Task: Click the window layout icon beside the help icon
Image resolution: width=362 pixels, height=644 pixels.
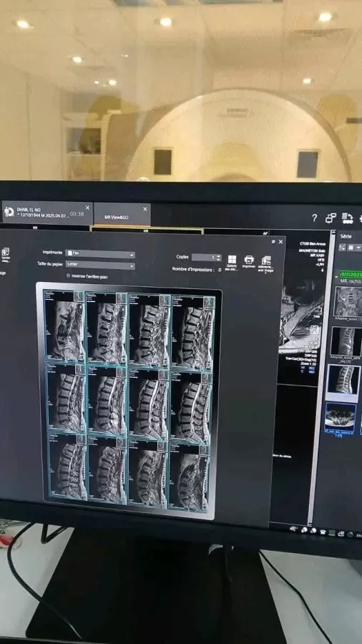Action: (331, 218)
